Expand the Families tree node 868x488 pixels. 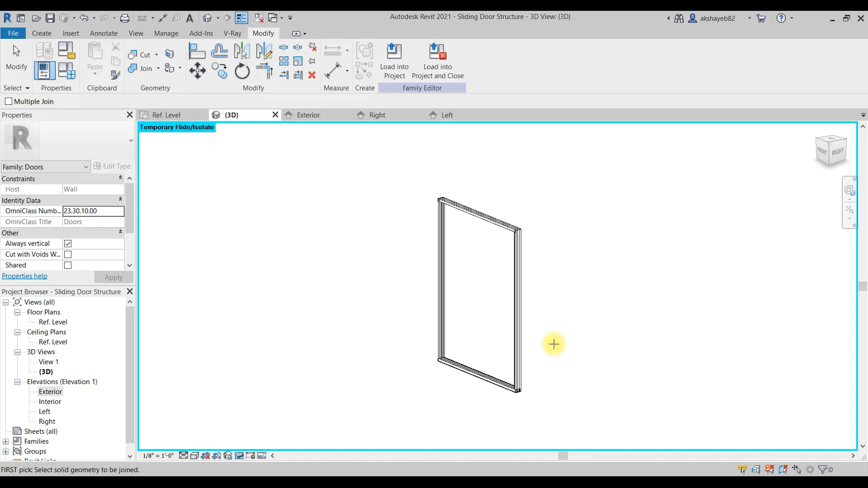(x=5, y=441)
